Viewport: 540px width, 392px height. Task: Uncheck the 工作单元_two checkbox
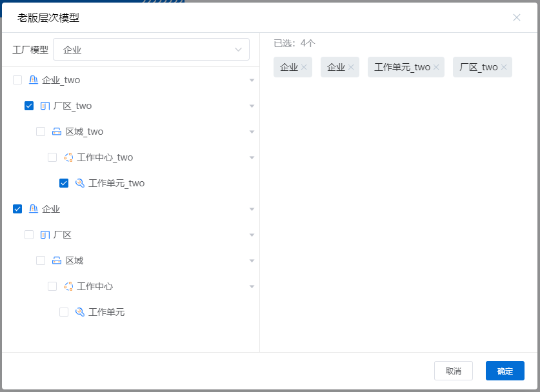64,183
